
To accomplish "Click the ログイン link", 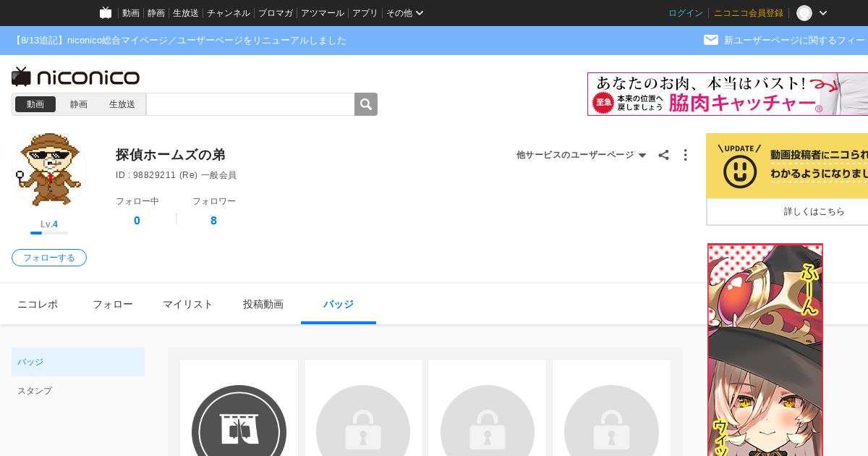I will (686, 13).
